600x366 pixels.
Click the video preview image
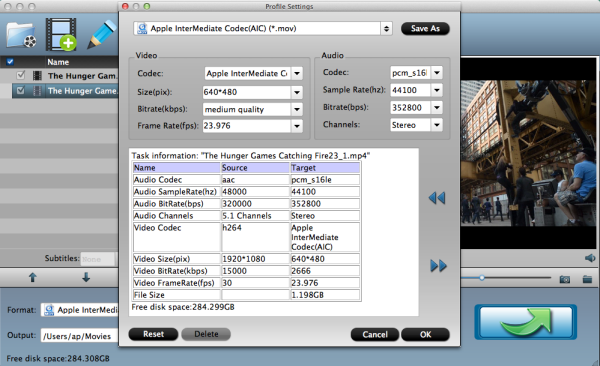click(528, 153)
